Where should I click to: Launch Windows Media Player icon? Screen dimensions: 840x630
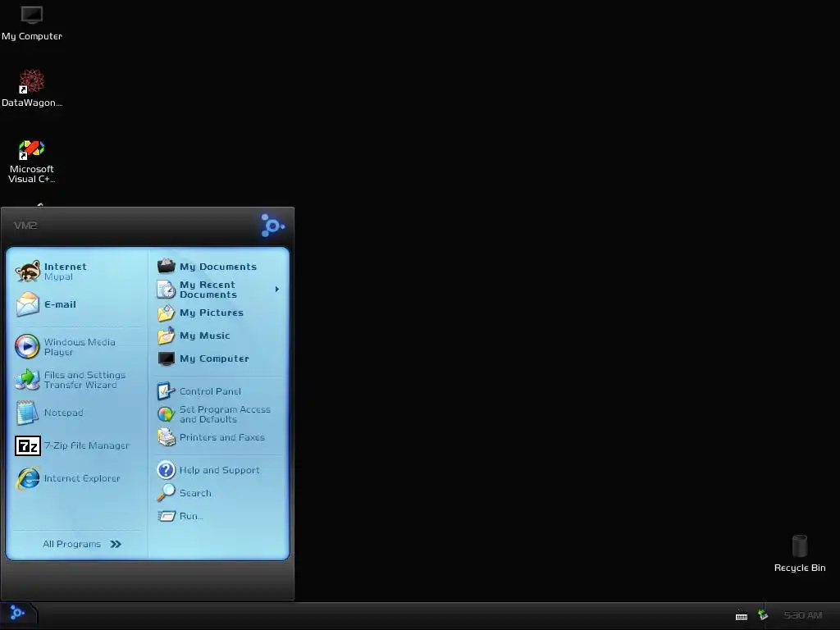[x=27, y=347]
